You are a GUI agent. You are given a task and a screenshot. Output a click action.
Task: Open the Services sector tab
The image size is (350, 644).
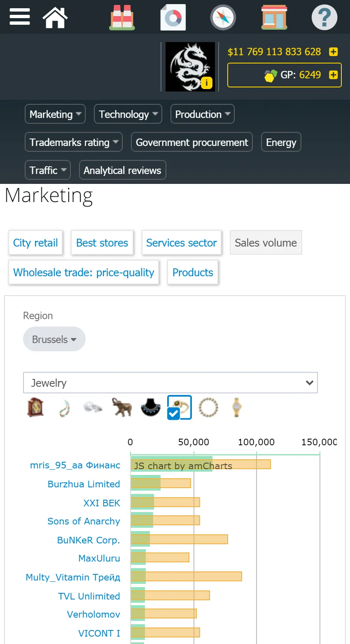click(x=181, y=243)
